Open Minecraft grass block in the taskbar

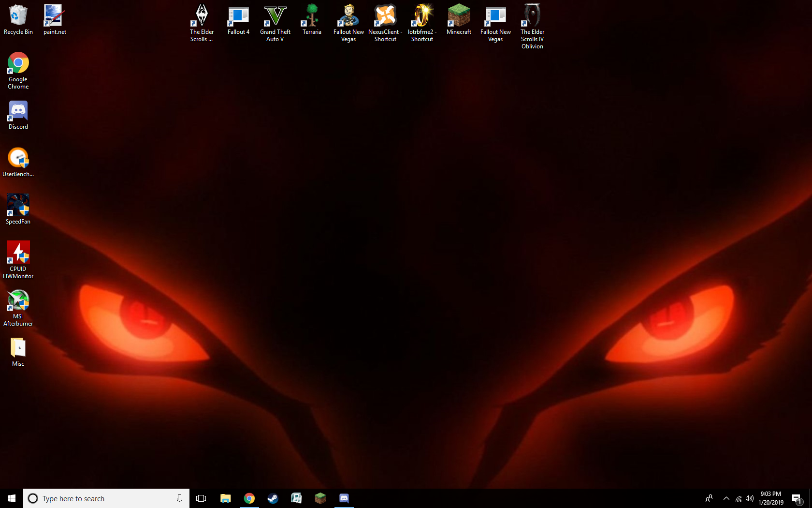point(320,498)
